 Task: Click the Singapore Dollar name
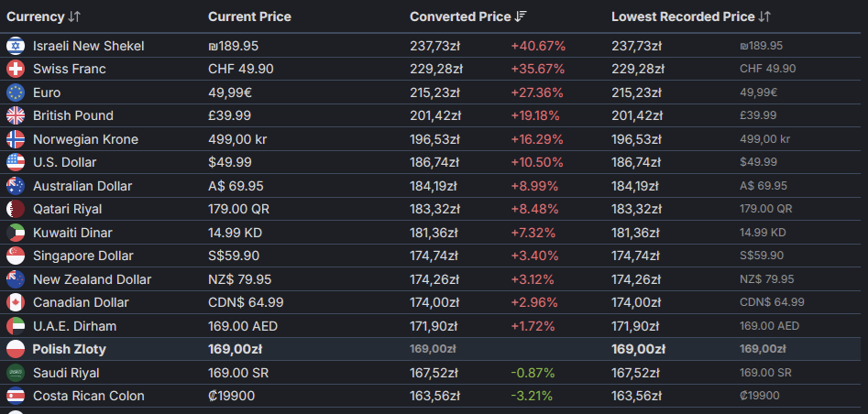[x=83, y=256]
